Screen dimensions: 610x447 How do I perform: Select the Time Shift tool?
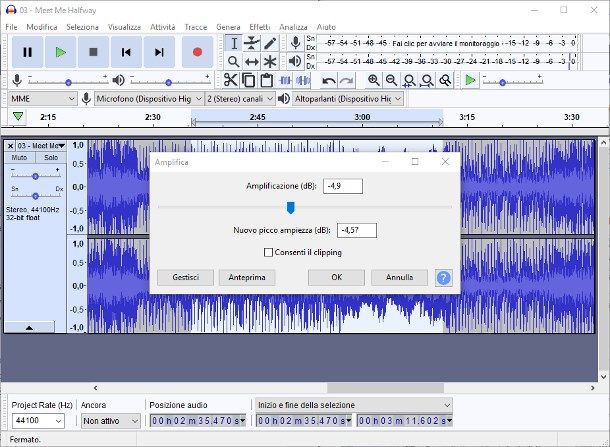tap(252, 61)
